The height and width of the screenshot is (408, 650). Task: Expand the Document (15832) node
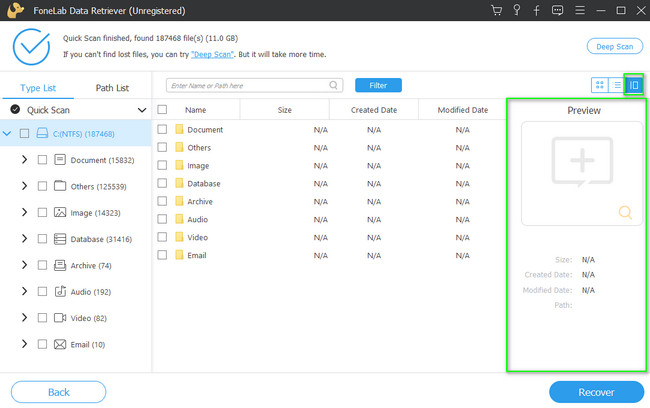click(x=24, y=160)
